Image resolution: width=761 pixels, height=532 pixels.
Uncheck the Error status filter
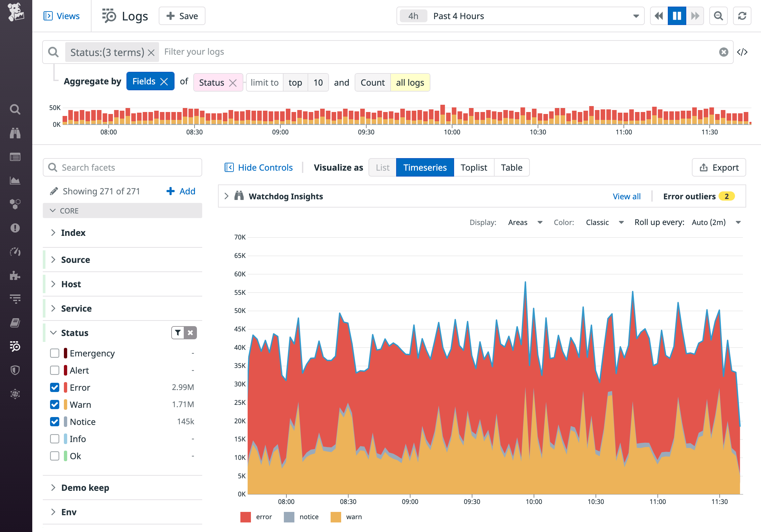pyautogui.click(x=54, y=387)
